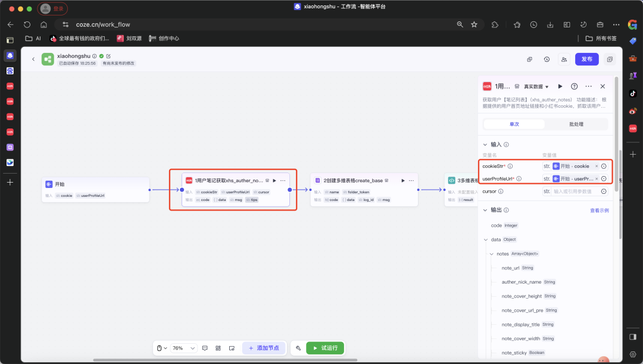The height and width of the screenshot is (364, 643).
Task: Open variable picker for cookieStr field
Action: [604, 166]
